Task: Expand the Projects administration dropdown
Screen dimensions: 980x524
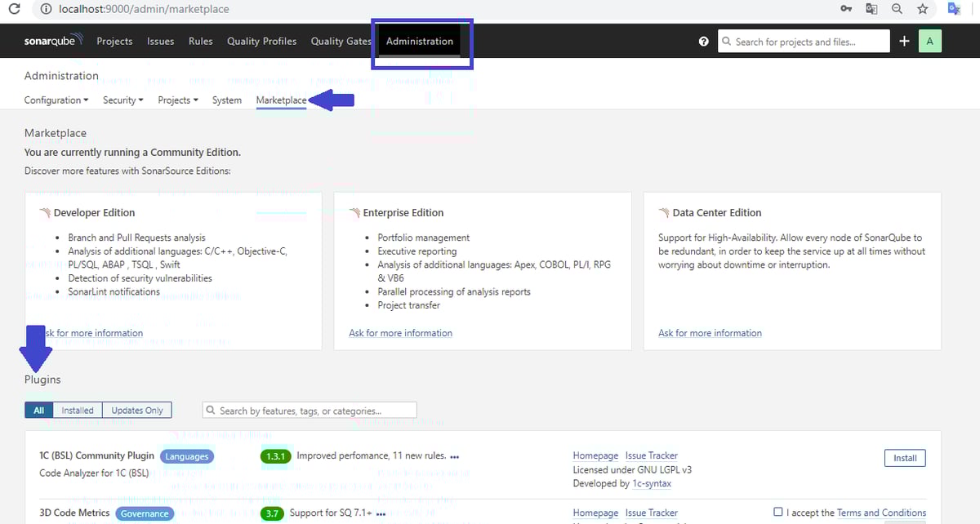Action: pos(177,100)
